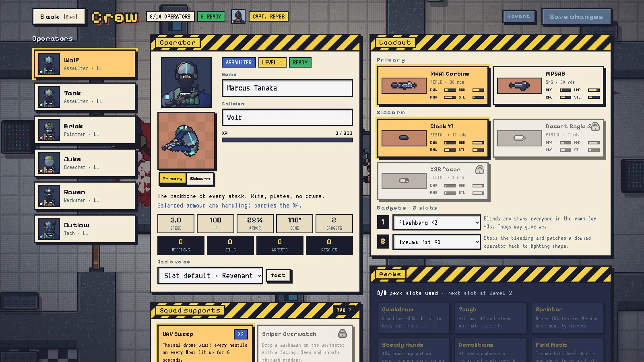The height and width of the screenshot is (362, 644).
Task: Test the radio voice
Action: (278, 276)
